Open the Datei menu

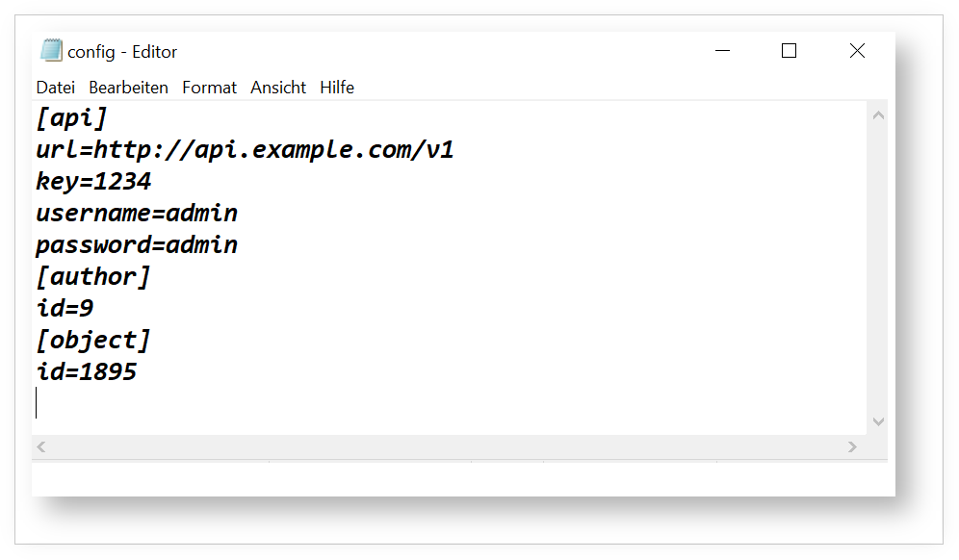click(56, 88)
